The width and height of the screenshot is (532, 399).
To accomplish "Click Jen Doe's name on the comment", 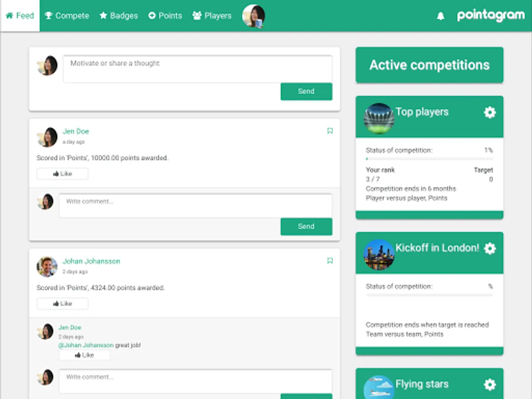I will 70,328.
